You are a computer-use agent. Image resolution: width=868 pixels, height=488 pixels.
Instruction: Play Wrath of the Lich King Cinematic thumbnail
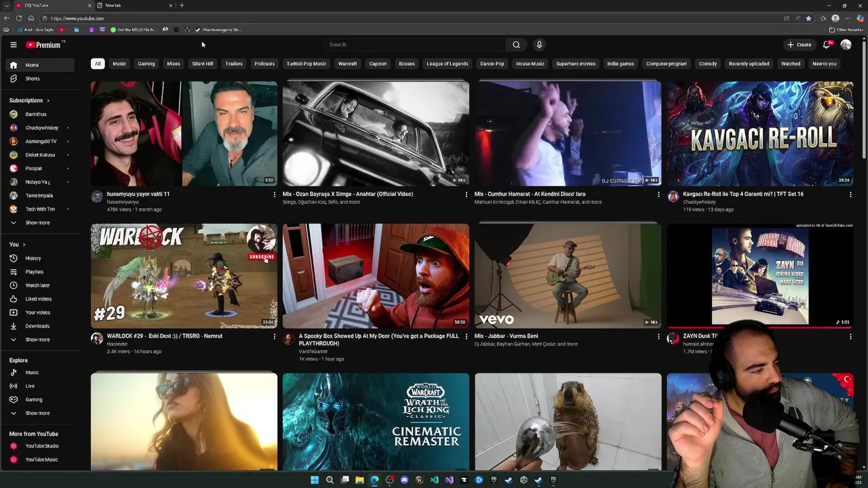coord(376,422)
